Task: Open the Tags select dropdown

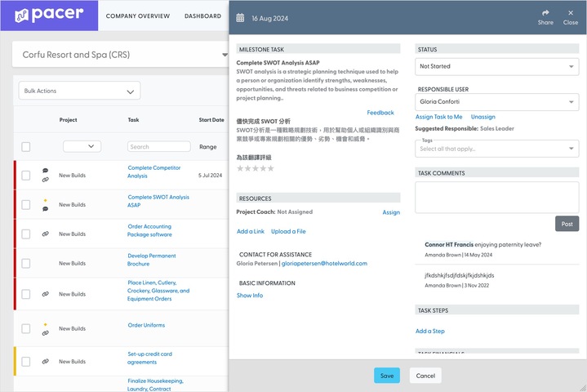Action: 496,149
